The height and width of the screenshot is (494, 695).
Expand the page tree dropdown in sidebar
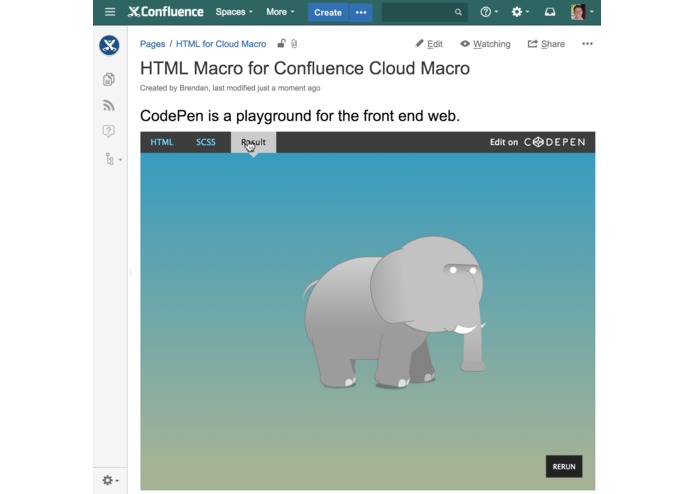(x=113, y=159)
